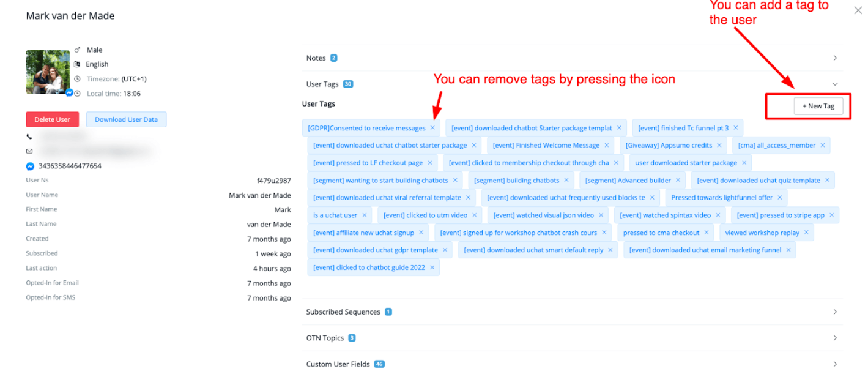Image resolution: width=868 pixels, height=374 pixels.
Task: Click the red Delete User button
Action: point(53,119)
